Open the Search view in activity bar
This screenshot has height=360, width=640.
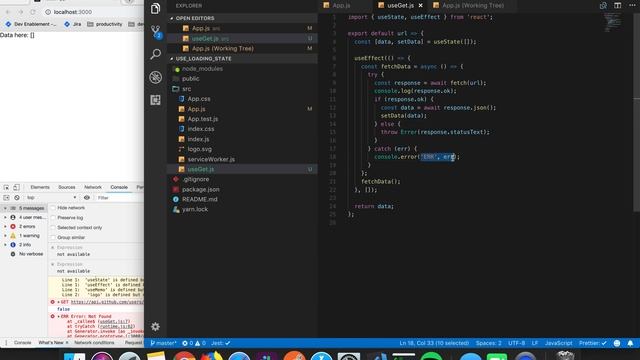coord(155,54)
